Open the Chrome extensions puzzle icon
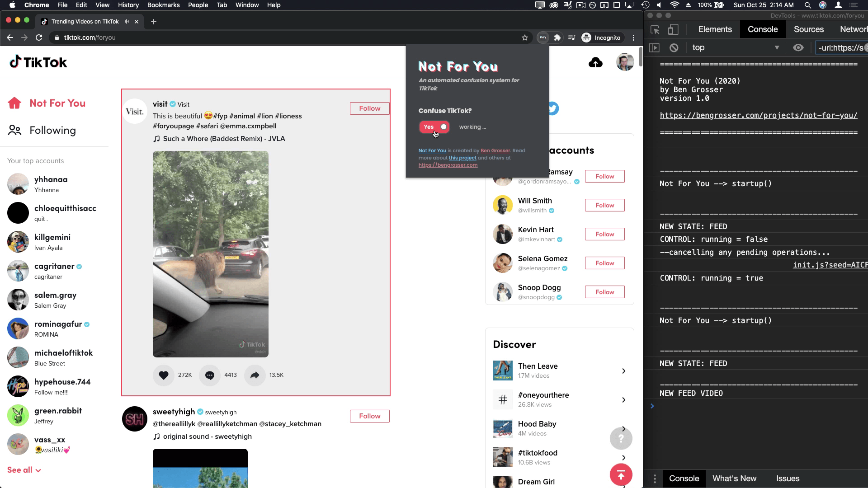This screenshot has width=868, height=488. tap(557, 38)
